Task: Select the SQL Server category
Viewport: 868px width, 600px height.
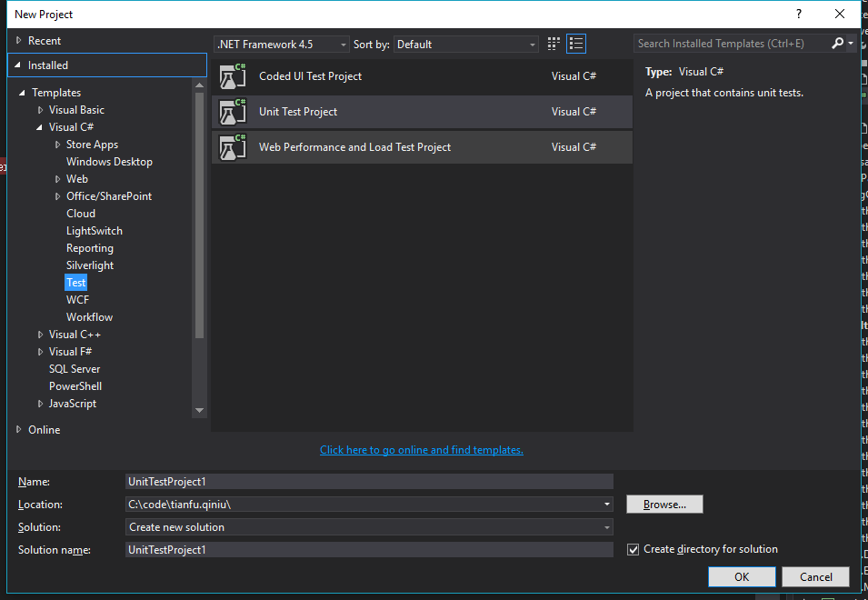Action: 75,369
